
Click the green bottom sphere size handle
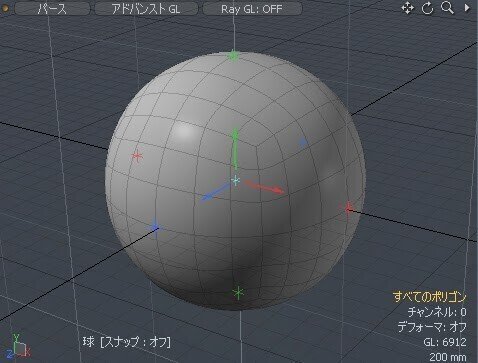pos(238,293)
